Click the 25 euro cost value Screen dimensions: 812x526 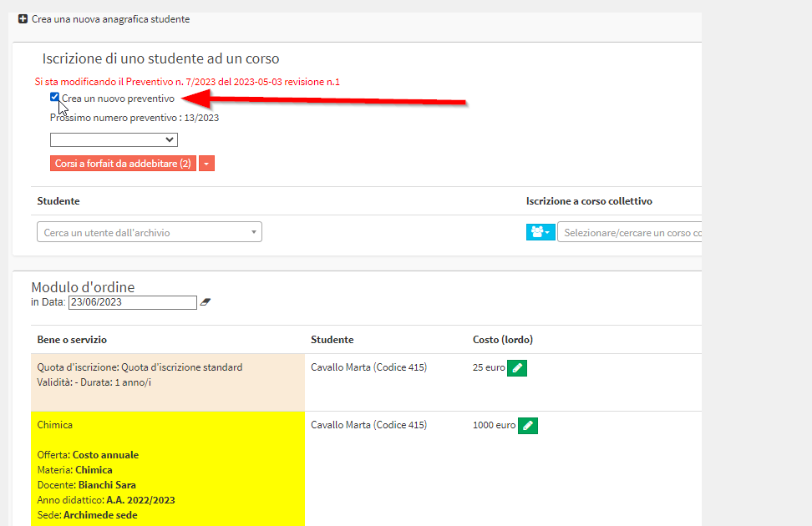pyautogui.click(x=489, y=367)
